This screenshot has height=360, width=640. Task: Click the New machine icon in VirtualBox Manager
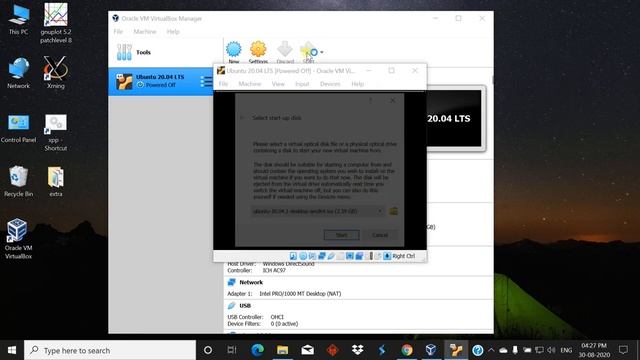[233, 49]
